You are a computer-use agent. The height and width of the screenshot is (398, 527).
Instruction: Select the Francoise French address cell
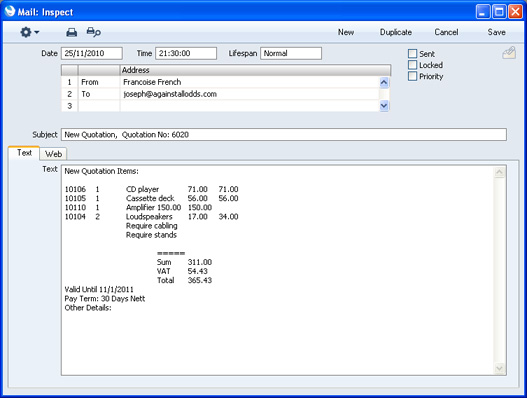click(x=250, y=82)
